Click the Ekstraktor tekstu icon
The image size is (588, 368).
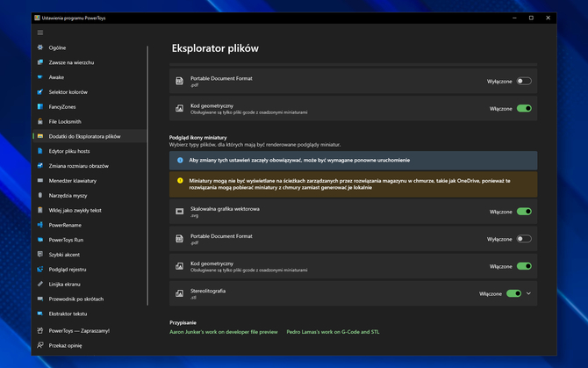coord(40,314)
